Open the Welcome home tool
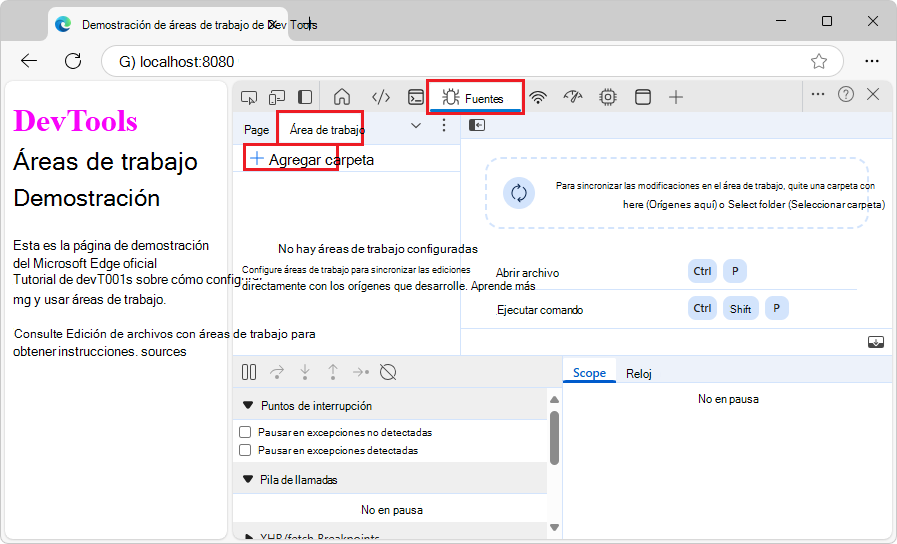The image size is (897, 544). pos(342,97)
